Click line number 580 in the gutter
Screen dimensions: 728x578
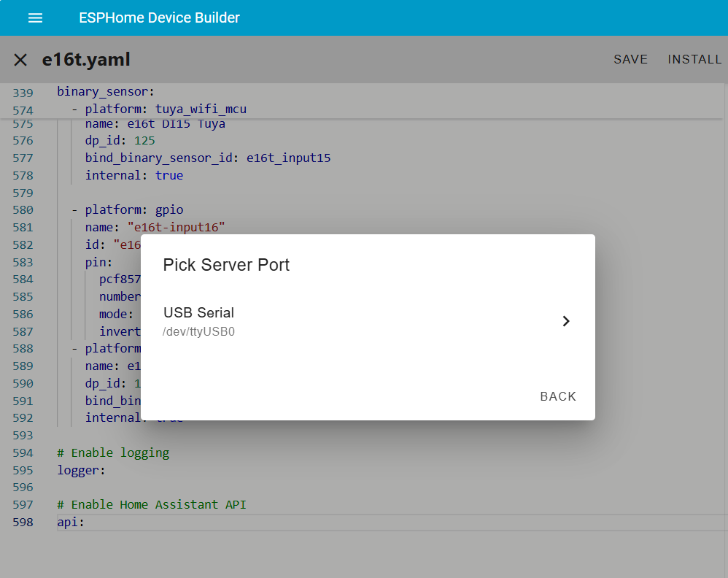pyautogui.click(x=23, y=210)
